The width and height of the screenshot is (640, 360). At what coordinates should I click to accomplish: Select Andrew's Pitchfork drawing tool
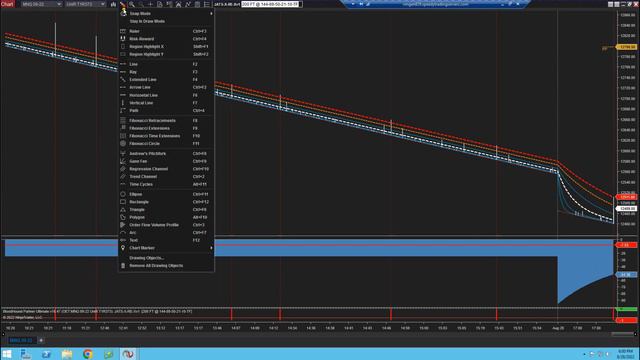[x=166, y=153]
